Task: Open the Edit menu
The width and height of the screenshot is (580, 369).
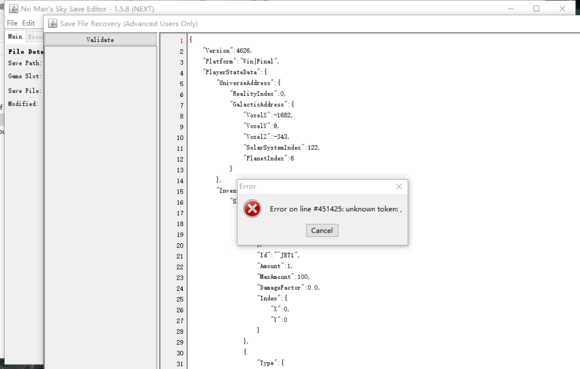Action: 28,23
